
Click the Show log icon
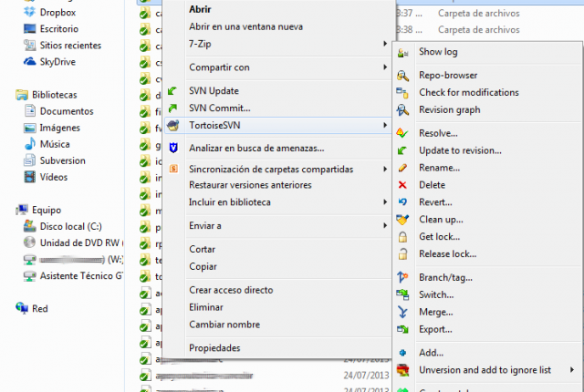(x=402, y=53)
